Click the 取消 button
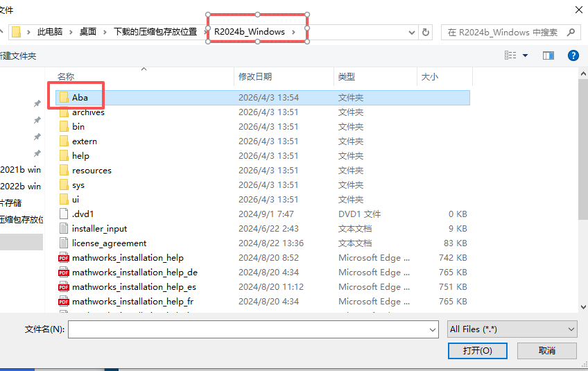The width and height of the screenshot is (588, 371). [x=547, y=351]
